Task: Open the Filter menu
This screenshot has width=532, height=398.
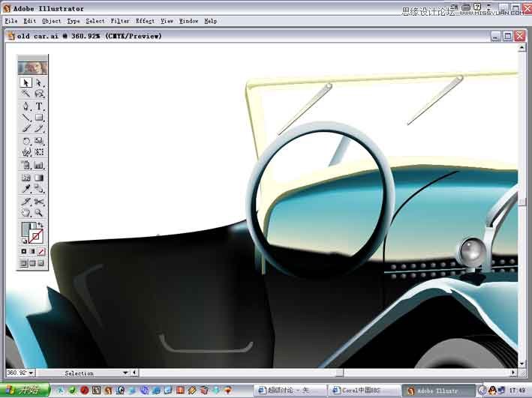Action: (x=120, y=21)
